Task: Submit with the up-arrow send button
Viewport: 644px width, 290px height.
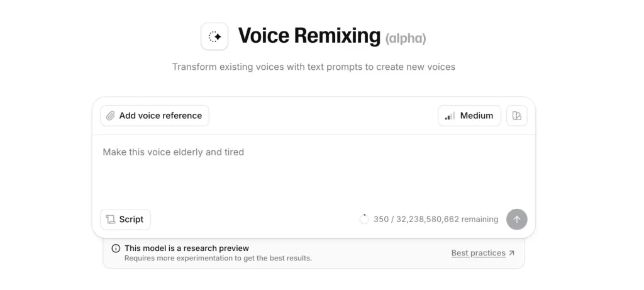Action: click(517, 220)
